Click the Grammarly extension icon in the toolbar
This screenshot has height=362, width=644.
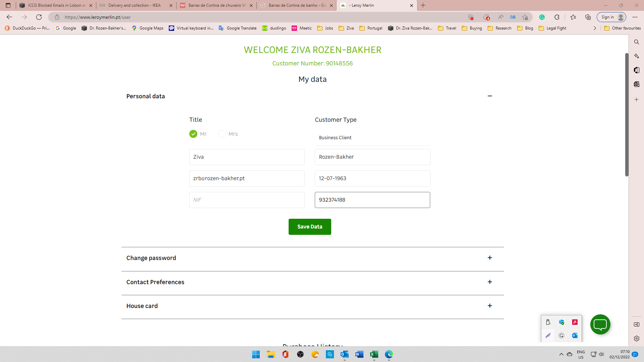pos(541,17)
